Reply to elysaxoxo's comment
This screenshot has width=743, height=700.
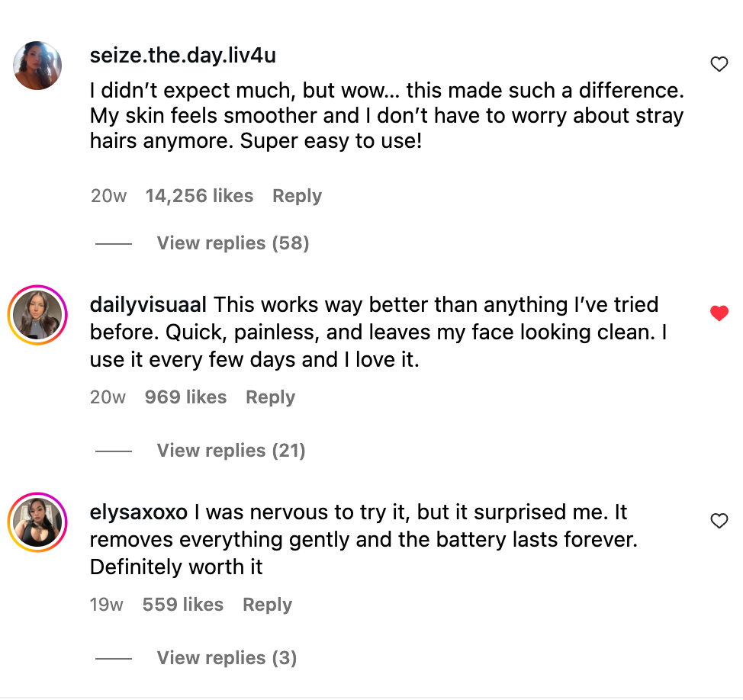click(x=267, y=605)
